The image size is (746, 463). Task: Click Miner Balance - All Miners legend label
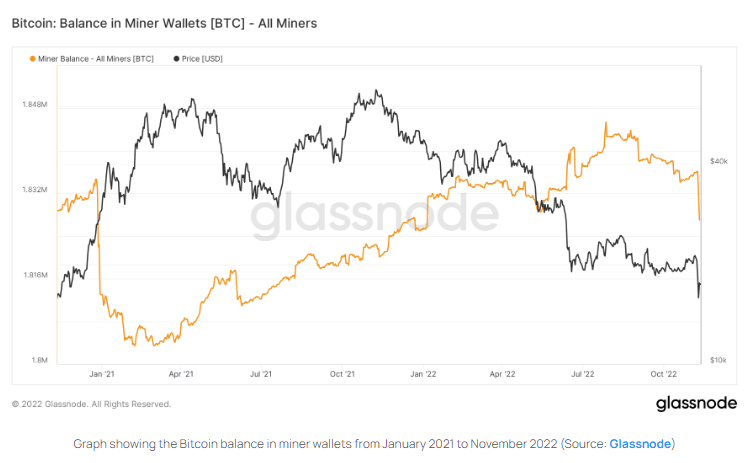tap(95, 59)
